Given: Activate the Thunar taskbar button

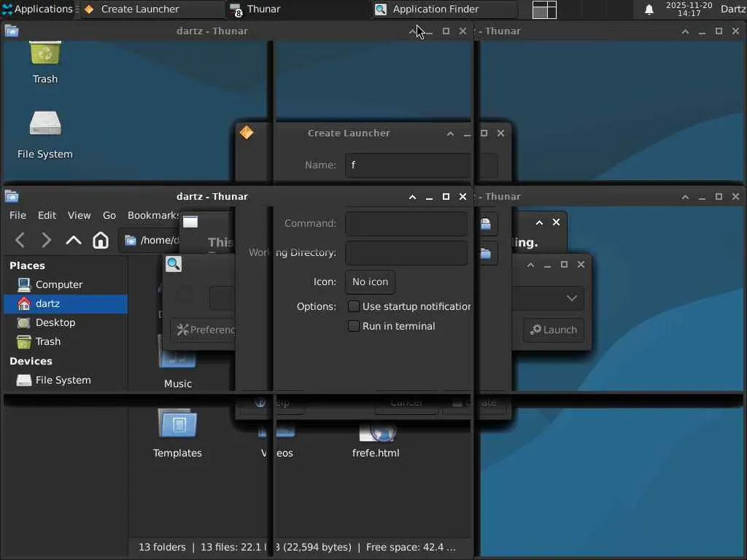Looking at the screenshot, I should coord(299,9).
